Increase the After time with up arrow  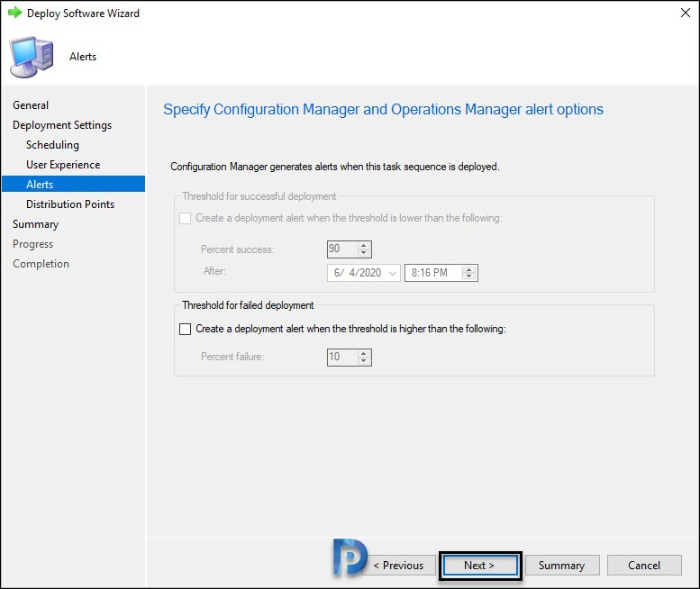pyautogui.click(x=468, y=269)
